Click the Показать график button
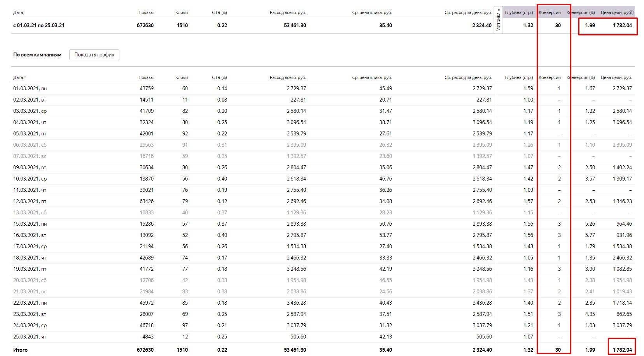The height and width of the screenshot is (356, 644). 94,55
